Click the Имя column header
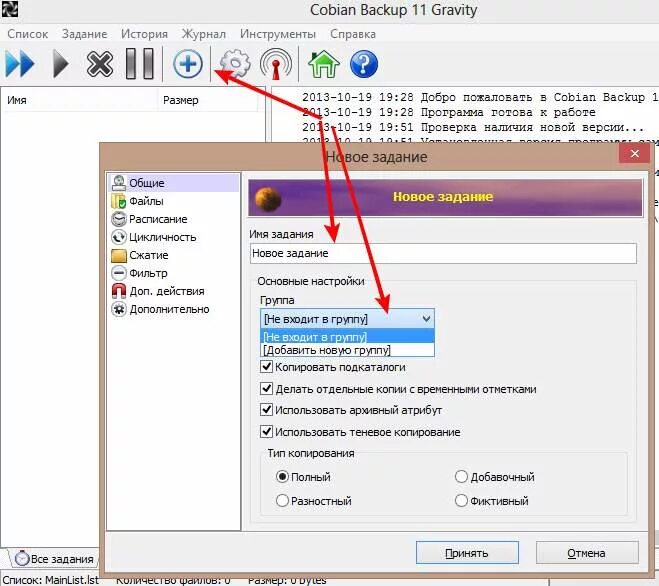Image resolution: width=659 pixels, height=586 pixels. [80, 100]
